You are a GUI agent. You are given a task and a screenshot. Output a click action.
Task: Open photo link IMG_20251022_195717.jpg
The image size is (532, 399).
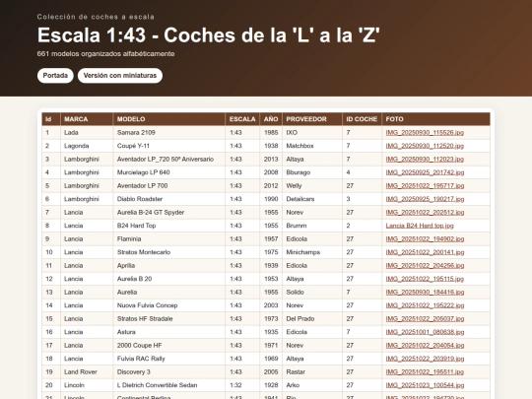425,186
